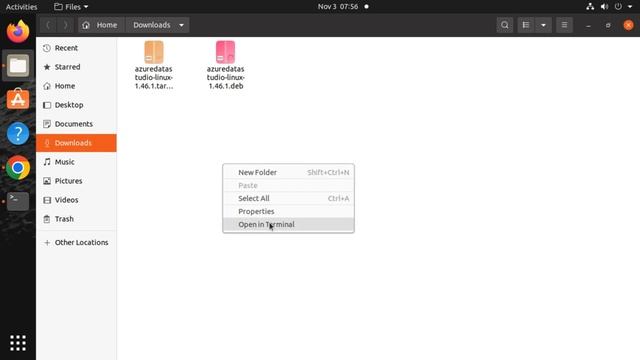Click the volume icon in top bar

604,7
